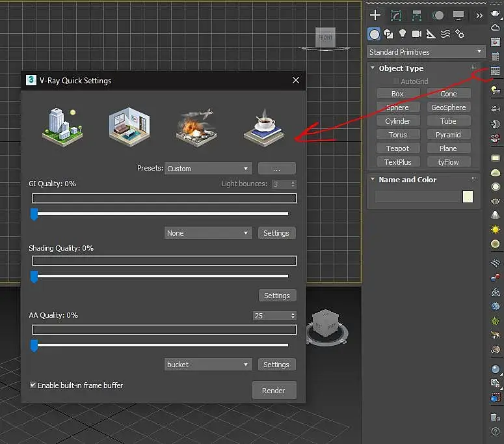Toggle Enable built-in frame buffer checkbox
Image resolution: width=504 pixels, height=444 pixels.
pos(33,385)
